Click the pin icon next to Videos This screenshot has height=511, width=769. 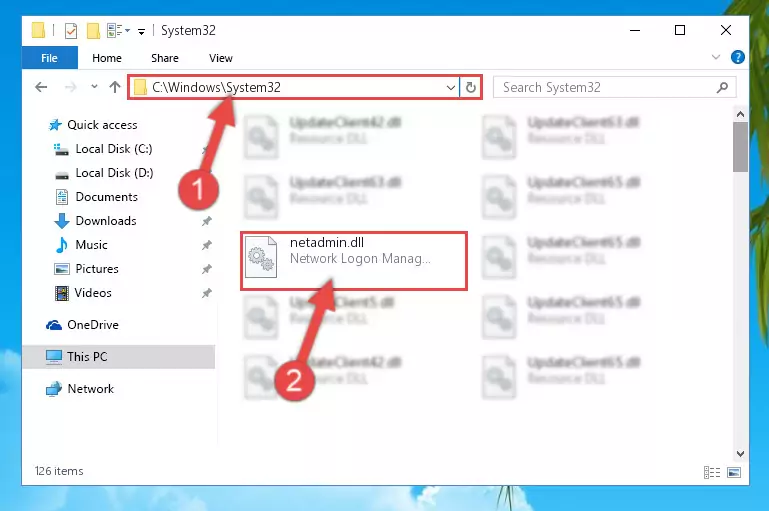tap(206, 293)
